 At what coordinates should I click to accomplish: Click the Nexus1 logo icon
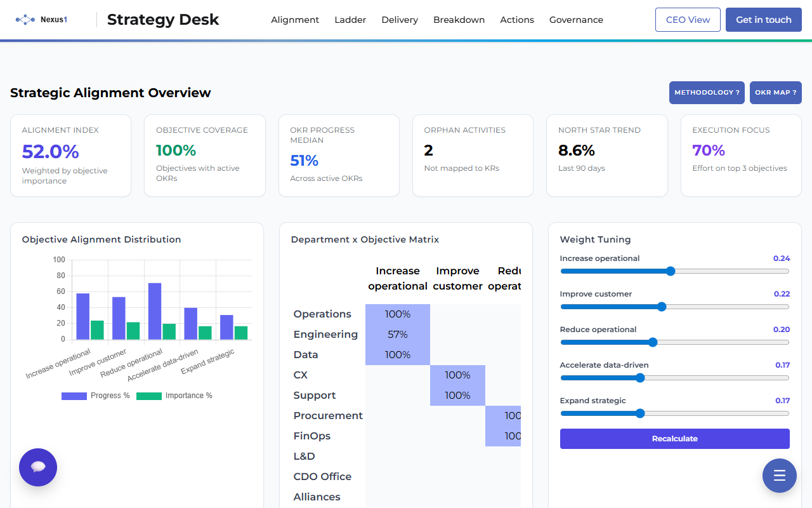point(24,19)
